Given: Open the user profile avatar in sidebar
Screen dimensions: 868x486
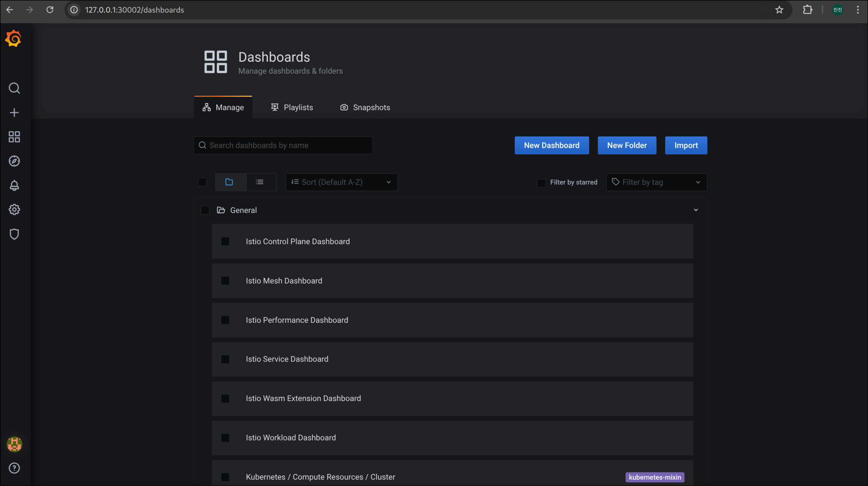Looking at the screenshot, I should [14, 444].
